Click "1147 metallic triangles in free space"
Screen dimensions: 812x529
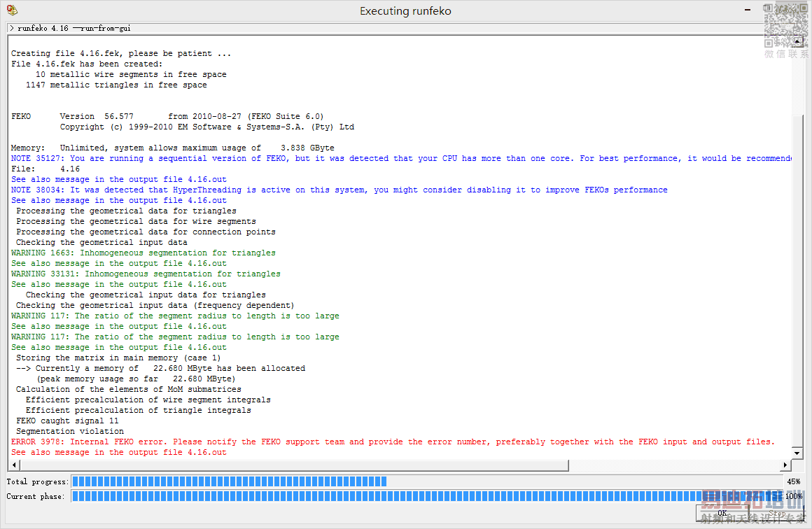tap(116, 85)
